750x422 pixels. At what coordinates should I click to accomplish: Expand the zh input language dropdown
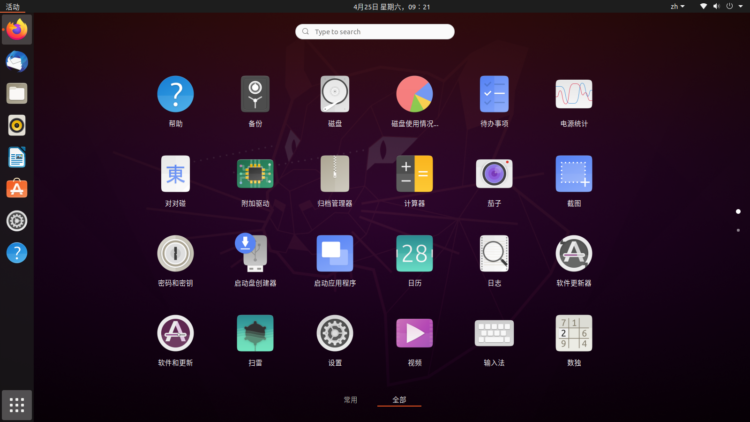coord(677,6)
